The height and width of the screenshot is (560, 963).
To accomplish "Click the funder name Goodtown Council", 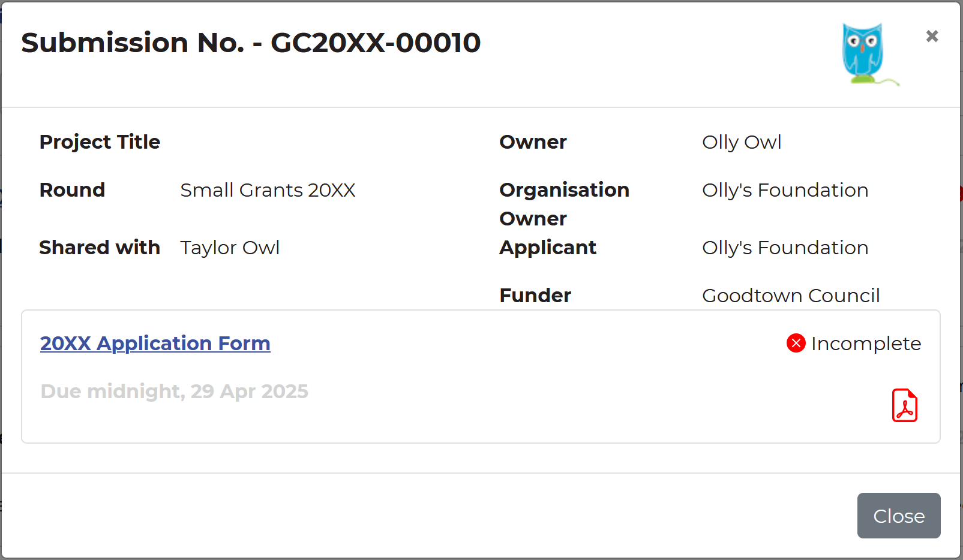I will pyautogui.click(x=791, y=296).
